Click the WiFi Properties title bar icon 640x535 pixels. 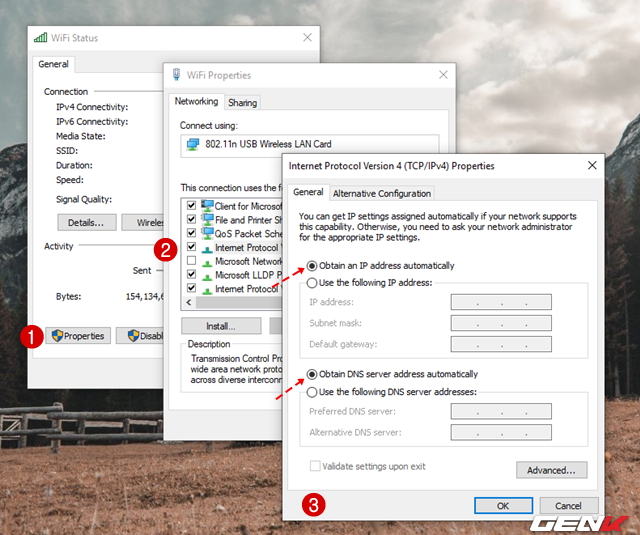point(177,75)
